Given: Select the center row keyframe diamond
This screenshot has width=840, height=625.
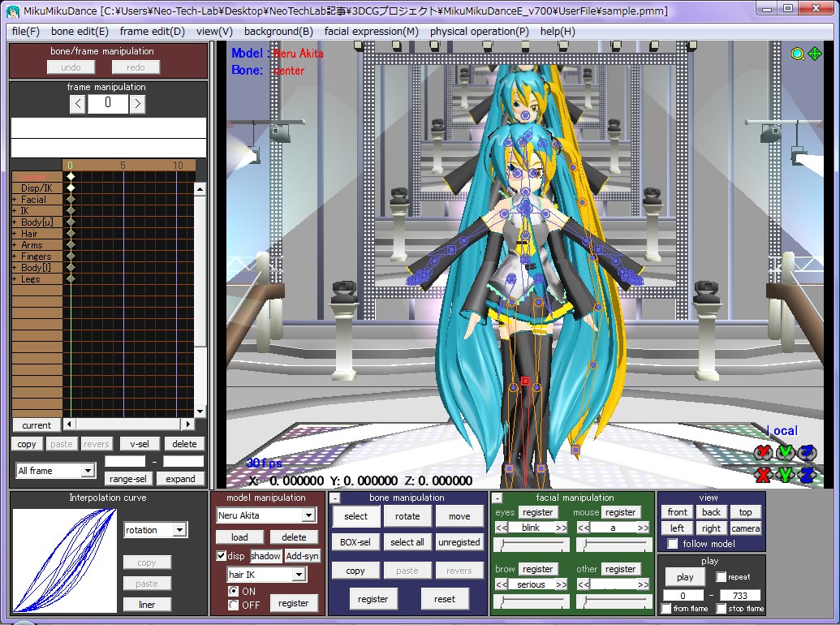Looking at the screenshot, I should 70,176.
